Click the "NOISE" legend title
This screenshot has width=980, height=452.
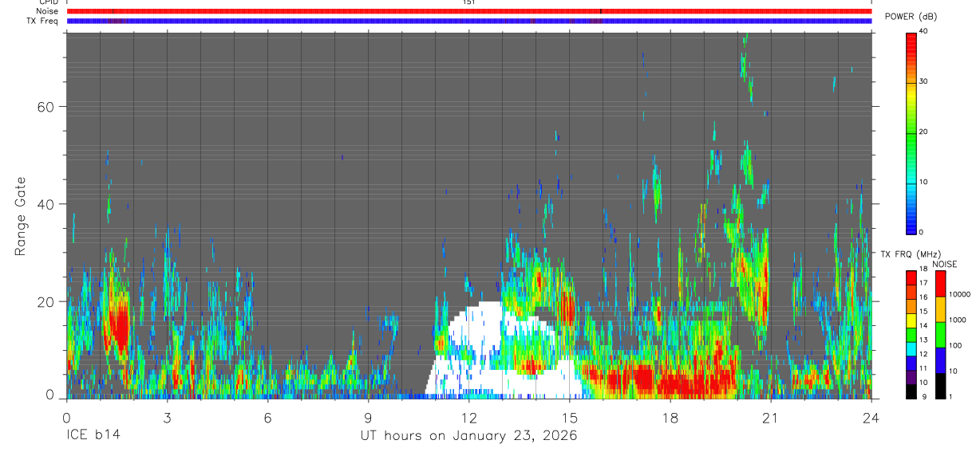(945, 264)
